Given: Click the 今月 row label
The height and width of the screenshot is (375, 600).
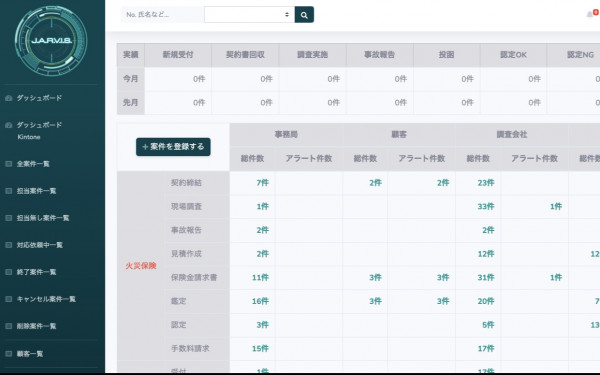Looking at the screenshot, I should pyautogui.click(x=130, y=79).
